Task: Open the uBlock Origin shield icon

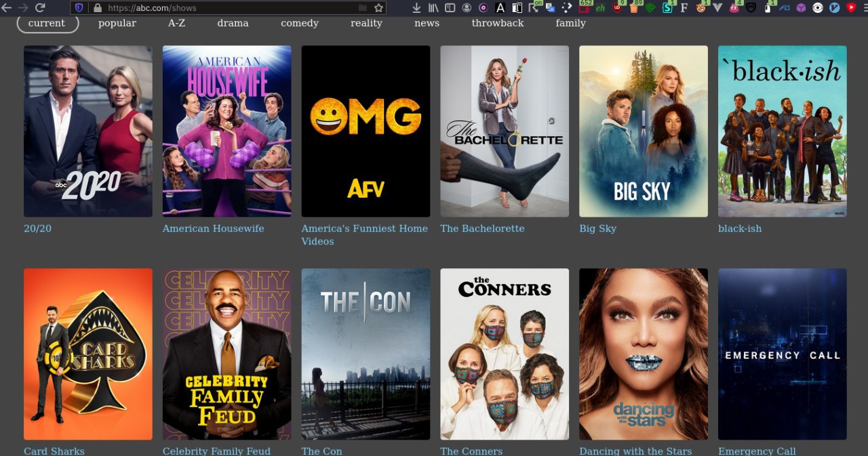Action: (617, 7)
